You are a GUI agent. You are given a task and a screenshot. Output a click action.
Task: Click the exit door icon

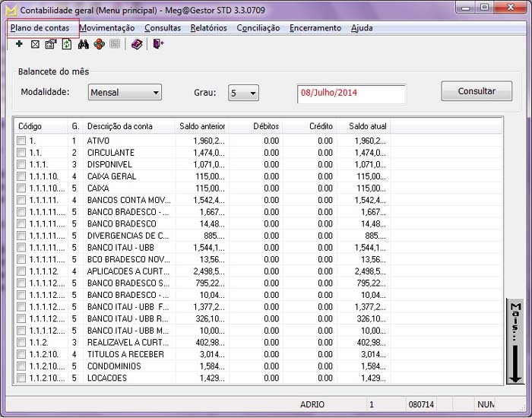click(x=158, y=45)
